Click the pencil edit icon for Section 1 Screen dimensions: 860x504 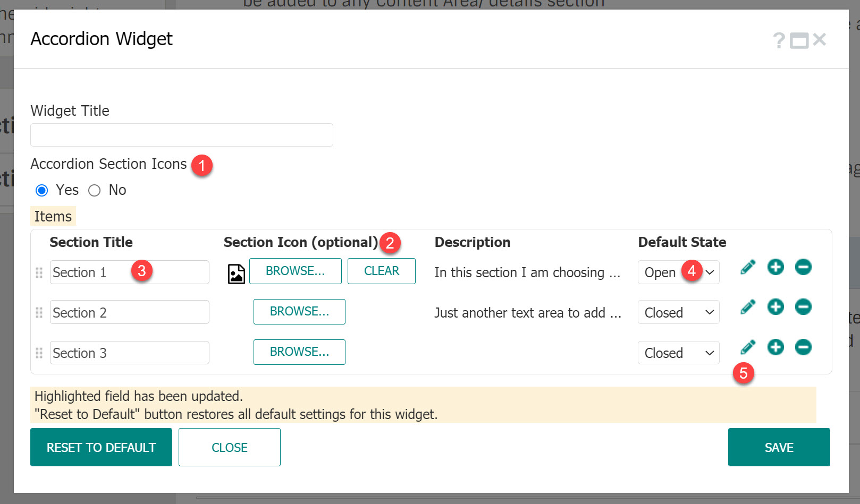(747, 267)
